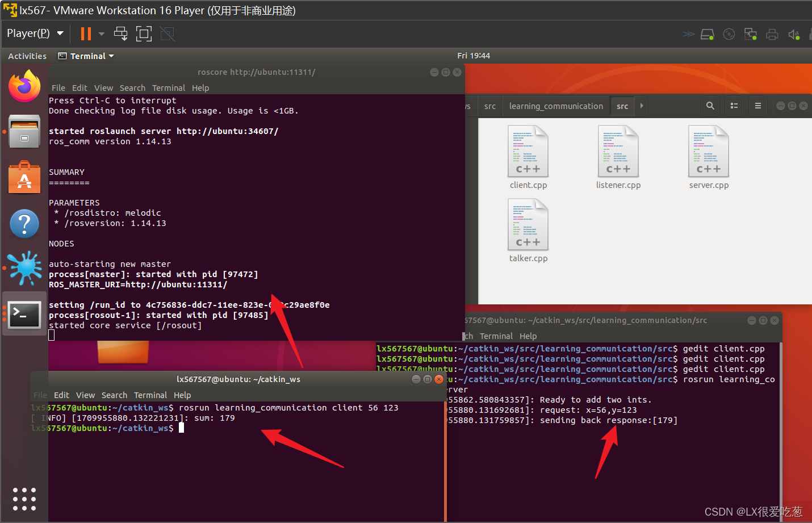
Task: Toggle list view icon in Files window
Action: tap(734, 106)
